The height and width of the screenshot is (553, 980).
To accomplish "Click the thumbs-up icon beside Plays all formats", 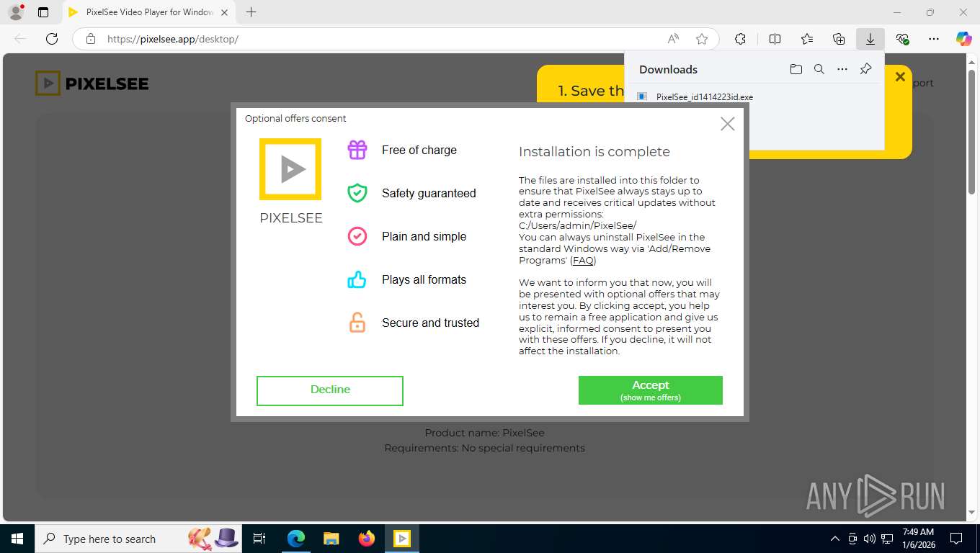I will click(357, 279).
